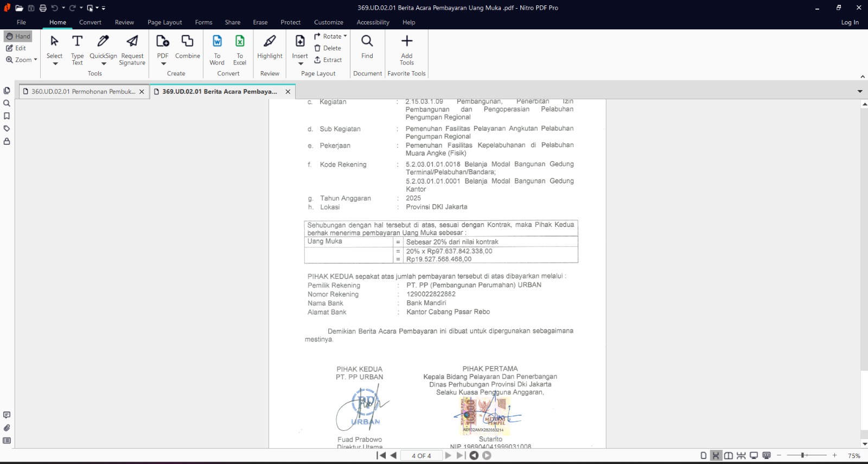
Task: Jump to the first page
Action: tap(381, 456)
